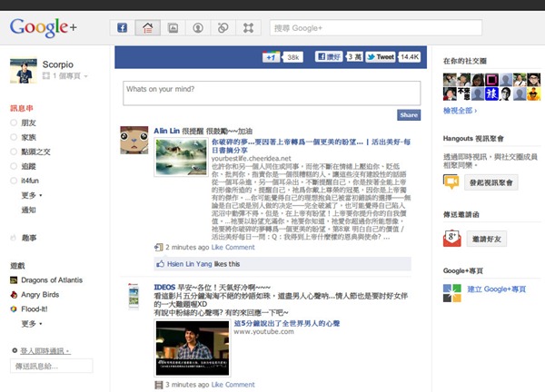Focus the Whats on your mind box
The height and width of the screenshot is (392, 545).
point(272,93)
